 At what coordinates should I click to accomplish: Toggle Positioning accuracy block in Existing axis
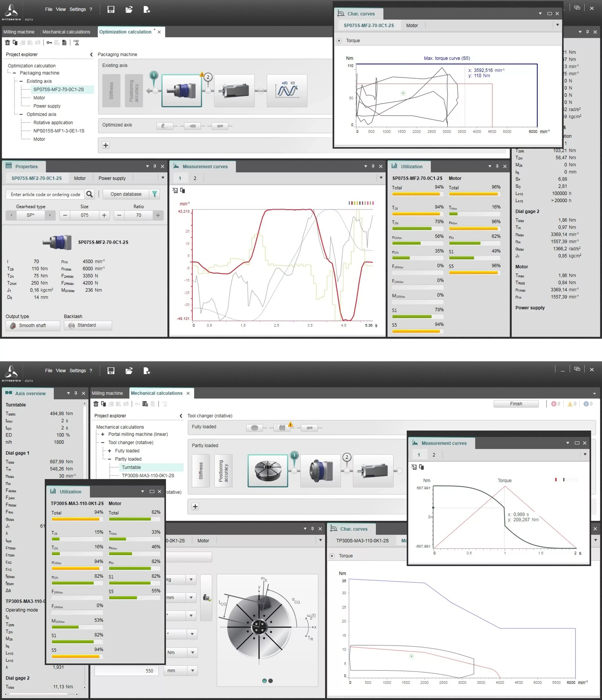click(x=134, y=91)
